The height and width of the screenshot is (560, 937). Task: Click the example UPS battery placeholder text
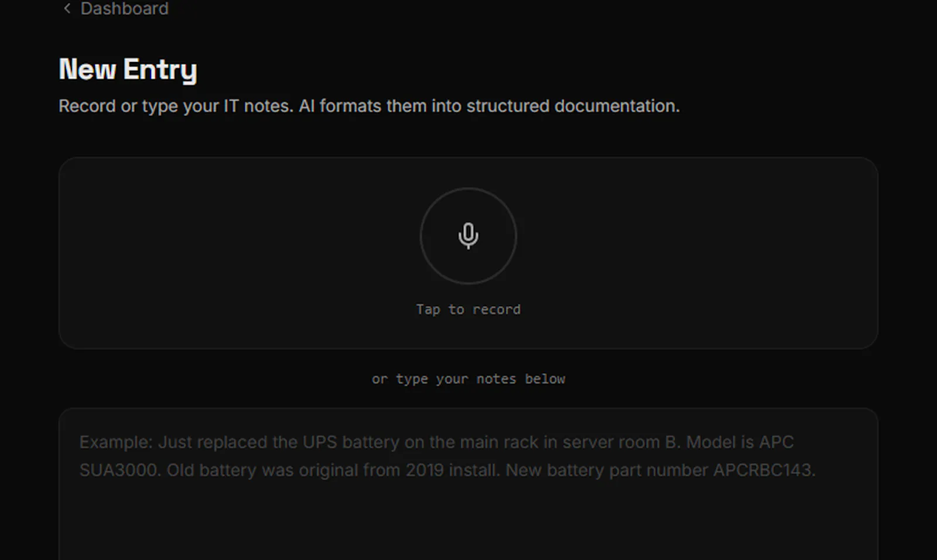447,456
